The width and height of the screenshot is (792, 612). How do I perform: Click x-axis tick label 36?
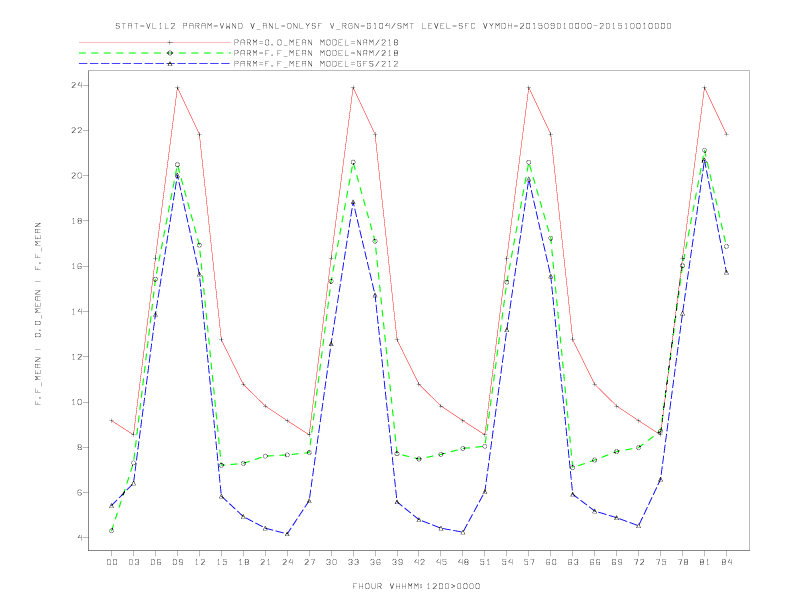click(375, 562)
